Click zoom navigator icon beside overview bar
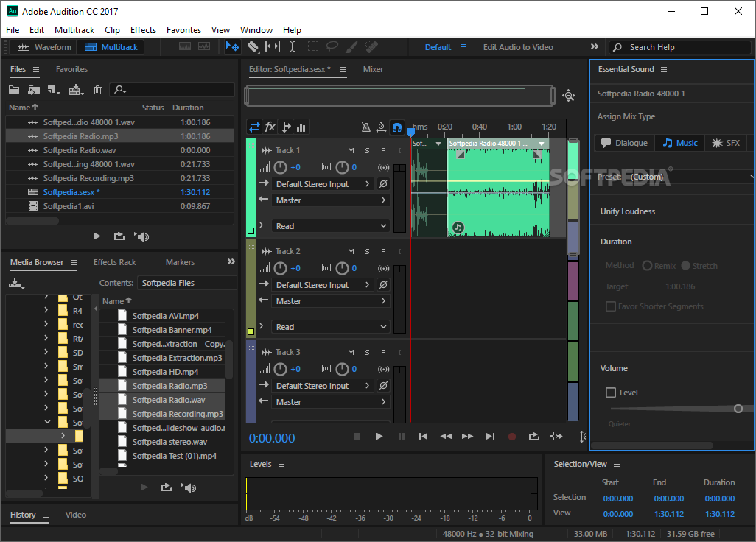756x542 pixels. 568,96
